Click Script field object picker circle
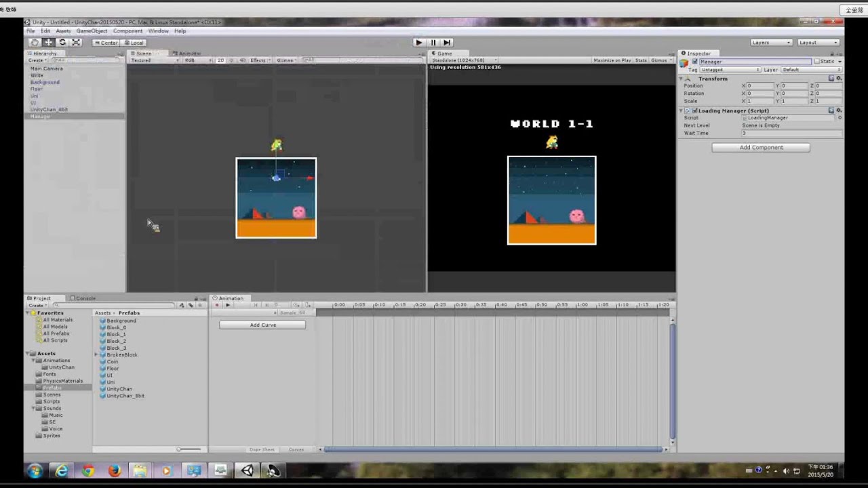This screenshot has height=488, width=868. point(840,118)
